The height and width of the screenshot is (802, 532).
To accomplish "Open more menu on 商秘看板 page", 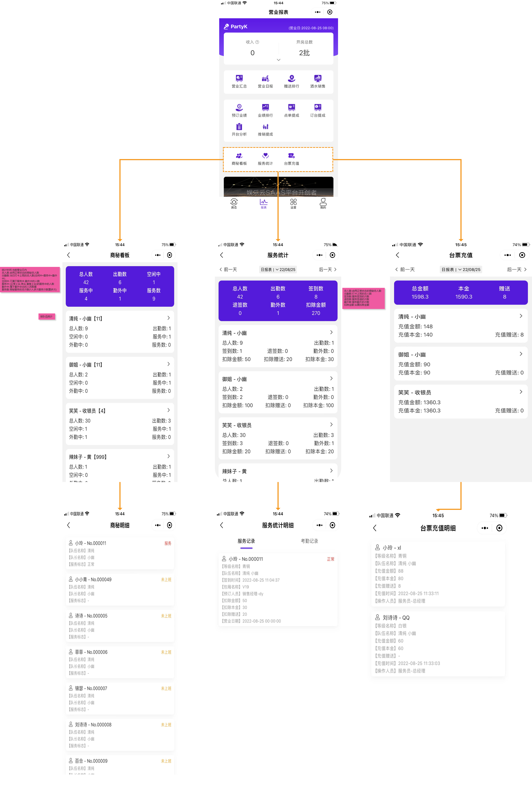I will (x=158, y=255).
